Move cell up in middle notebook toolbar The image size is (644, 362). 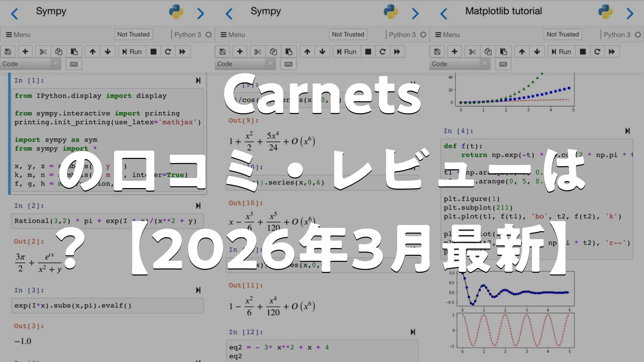[307, 52]
